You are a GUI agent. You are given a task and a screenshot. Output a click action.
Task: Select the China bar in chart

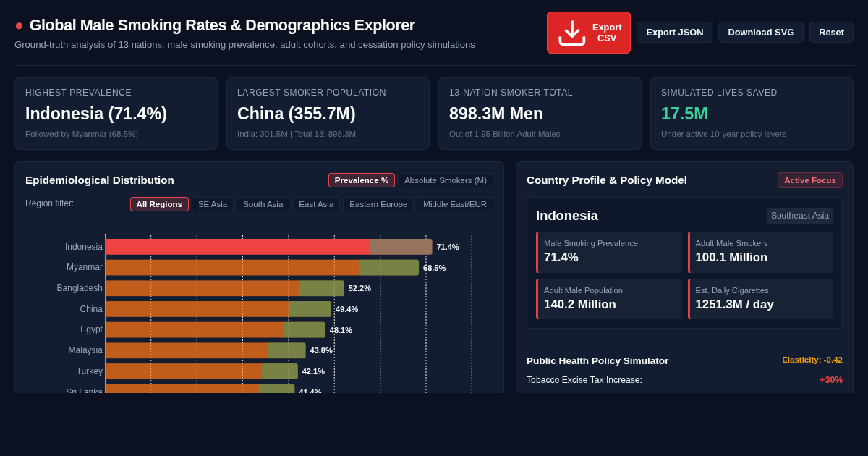(x=218, y=309)
